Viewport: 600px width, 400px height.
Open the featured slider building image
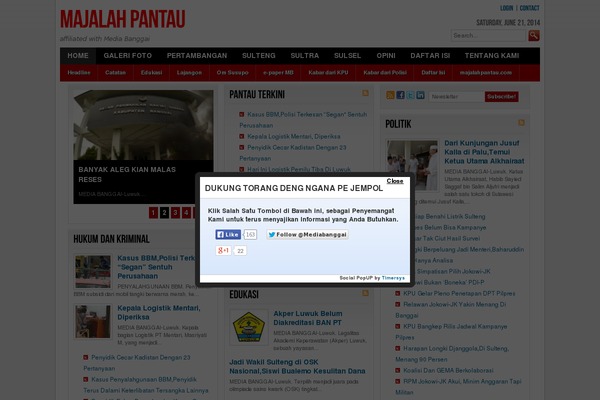tap(143, 125)
